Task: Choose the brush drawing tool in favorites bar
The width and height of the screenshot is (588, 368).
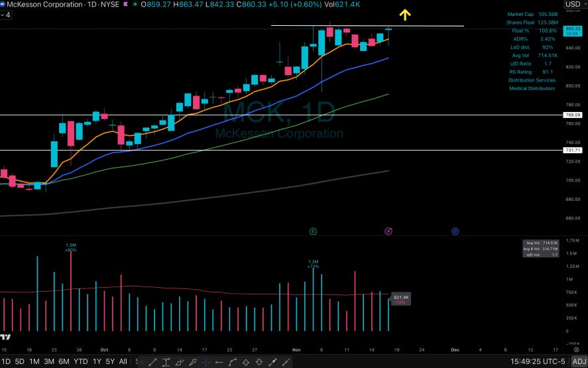Action: 179,362
